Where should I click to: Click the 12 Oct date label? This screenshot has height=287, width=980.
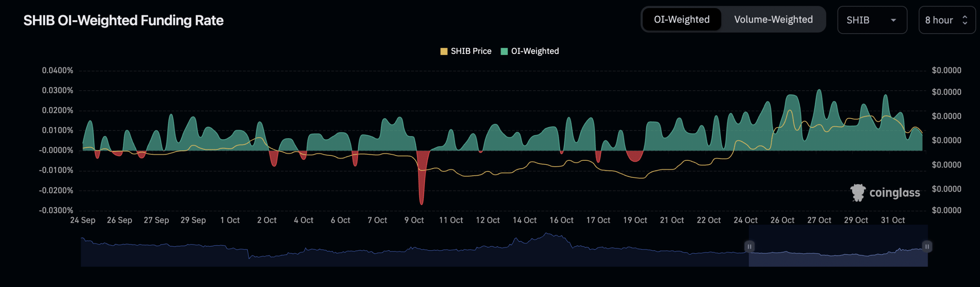pyautogui.click(x=488, y=220)
